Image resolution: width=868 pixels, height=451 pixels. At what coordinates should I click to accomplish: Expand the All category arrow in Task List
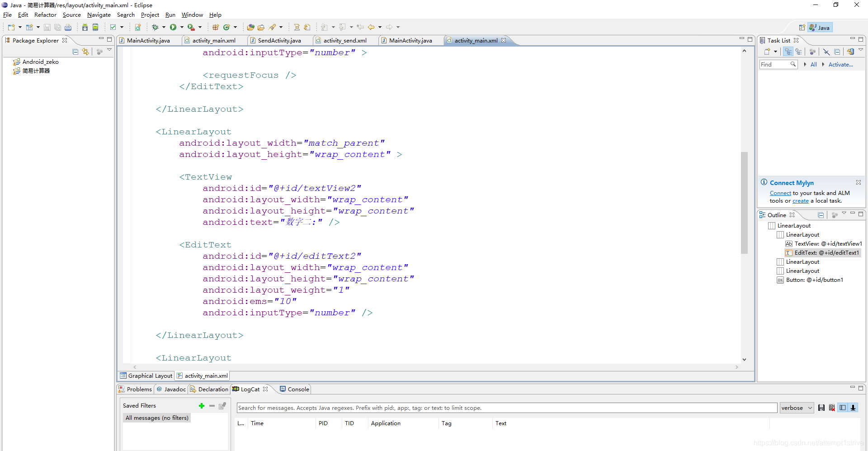(805, 64)
